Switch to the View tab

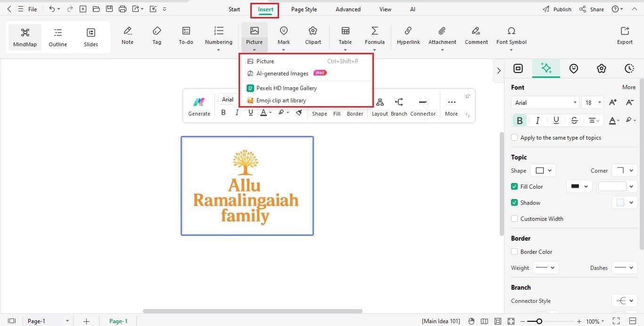(385, 9)
